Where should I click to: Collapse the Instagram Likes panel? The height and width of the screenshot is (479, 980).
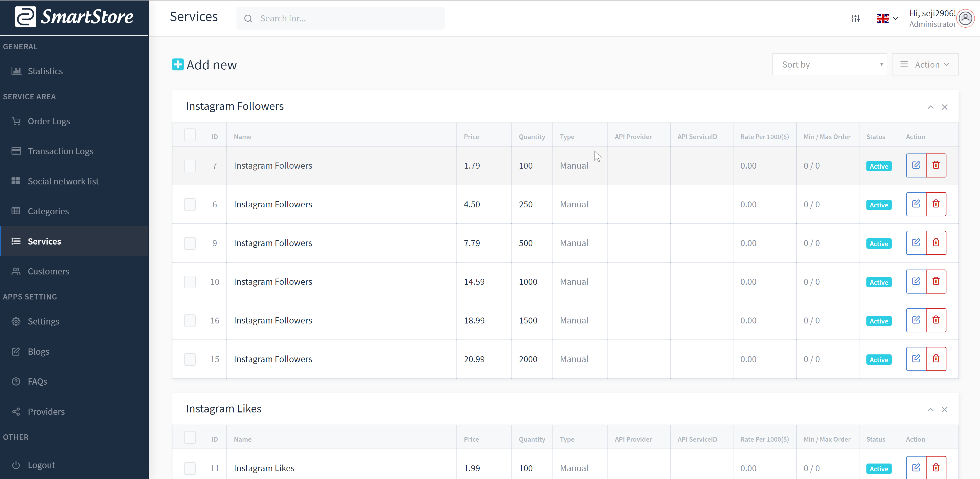930,410
